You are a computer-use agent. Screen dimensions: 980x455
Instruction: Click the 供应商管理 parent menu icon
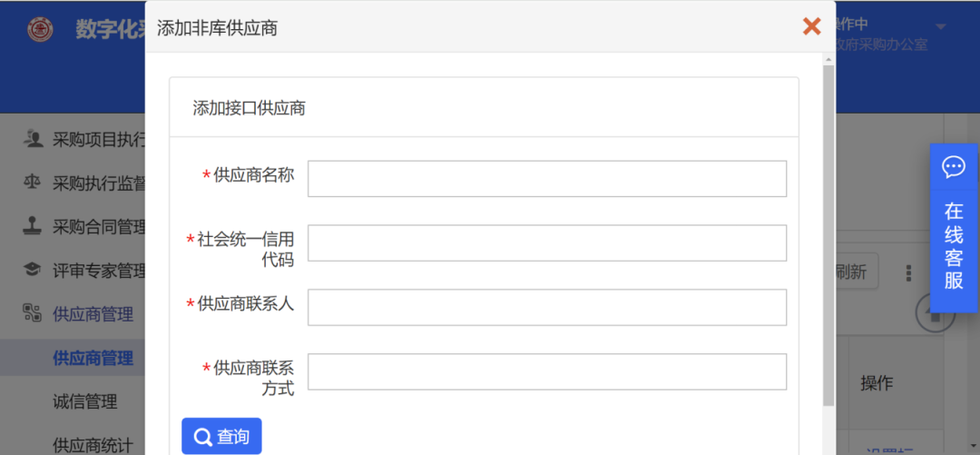pyautogui.click(x=34, y=313)
